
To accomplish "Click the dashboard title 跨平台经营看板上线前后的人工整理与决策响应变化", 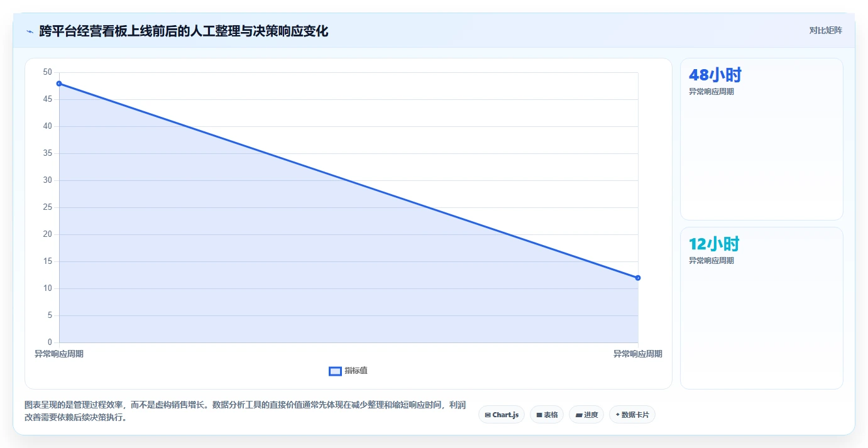I will tap(184, 31).
